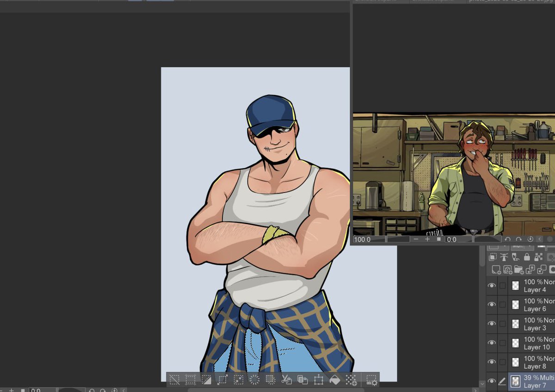This screenshot has height=392, width=555.
Task: Click reference window rotation slider
Action: click(488, 239)
